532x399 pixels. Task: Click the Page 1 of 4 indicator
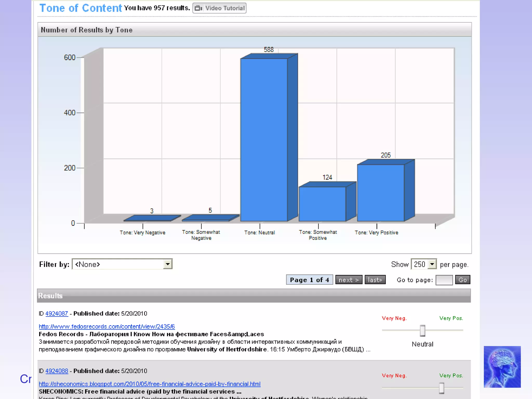(309, 280)
